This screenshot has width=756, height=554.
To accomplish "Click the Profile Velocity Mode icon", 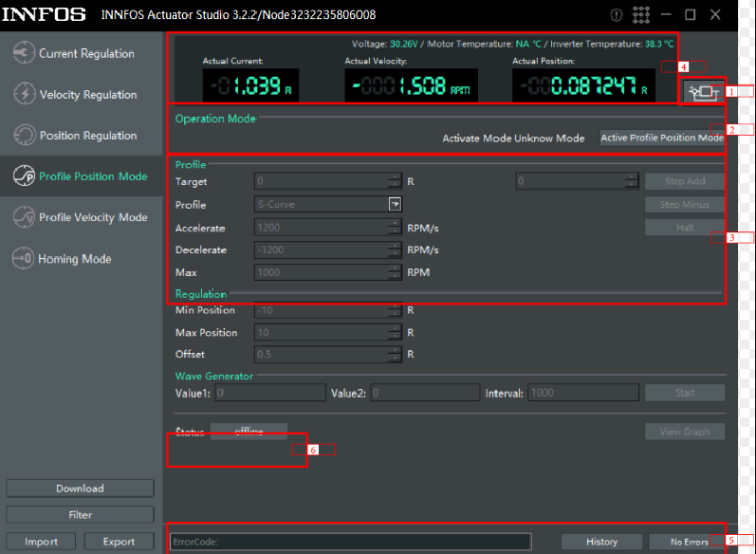I will click(24, 217).
